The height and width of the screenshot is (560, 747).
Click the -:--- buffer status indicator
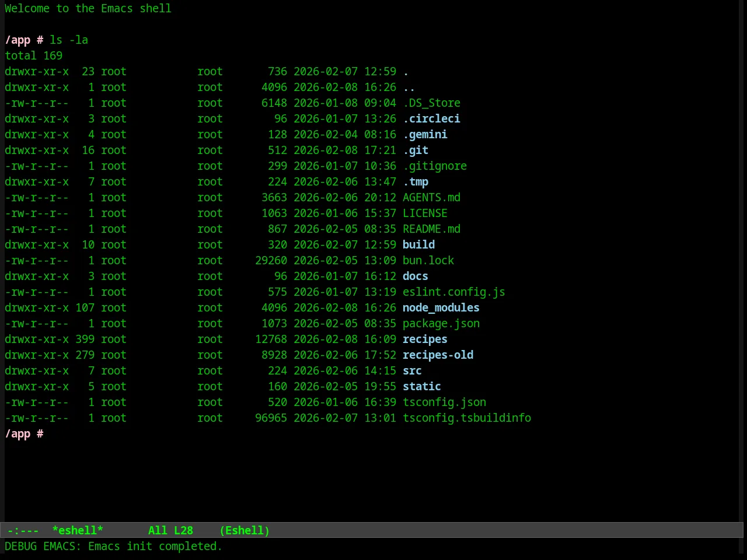point(23,530)
